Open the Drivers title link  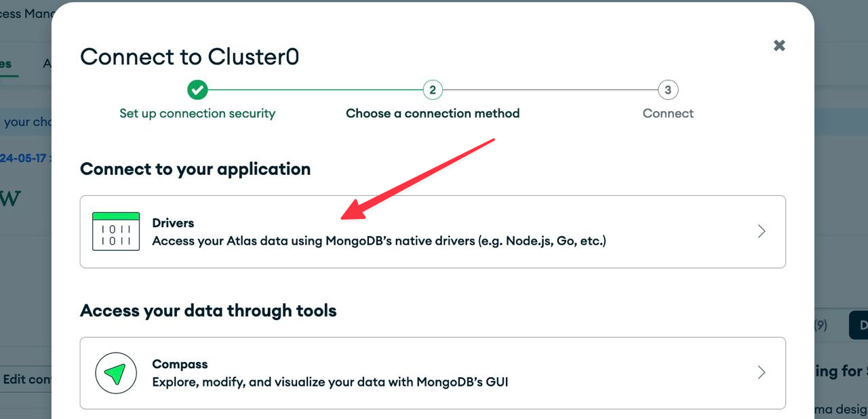pos(173,223)
